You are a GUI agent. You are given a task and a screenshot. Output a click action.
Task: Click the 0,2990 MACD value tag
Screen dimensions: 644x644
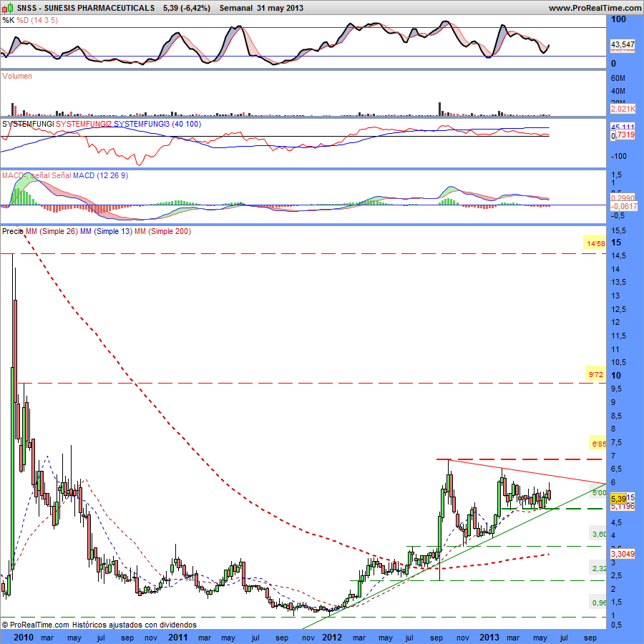(x=623, y=198)
